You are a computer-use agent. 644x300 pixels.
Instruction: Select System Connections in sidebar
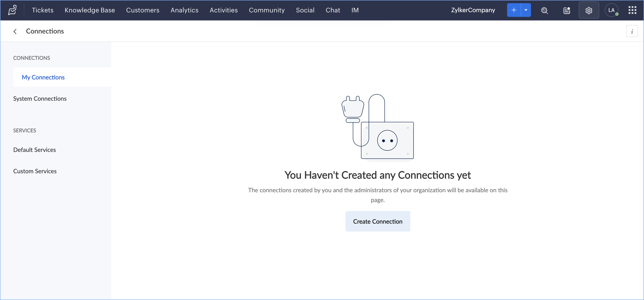point(40,99)
